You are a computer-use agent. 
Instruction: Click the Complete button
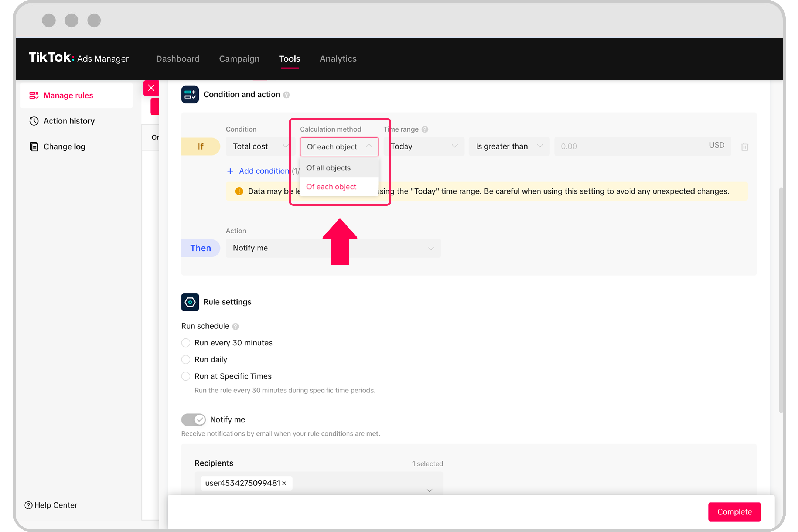[734, 512]
